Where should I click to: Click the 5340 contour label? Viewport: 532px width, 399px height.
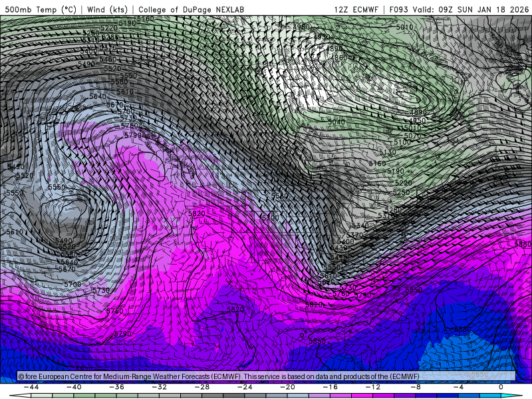tap(360, 225)
